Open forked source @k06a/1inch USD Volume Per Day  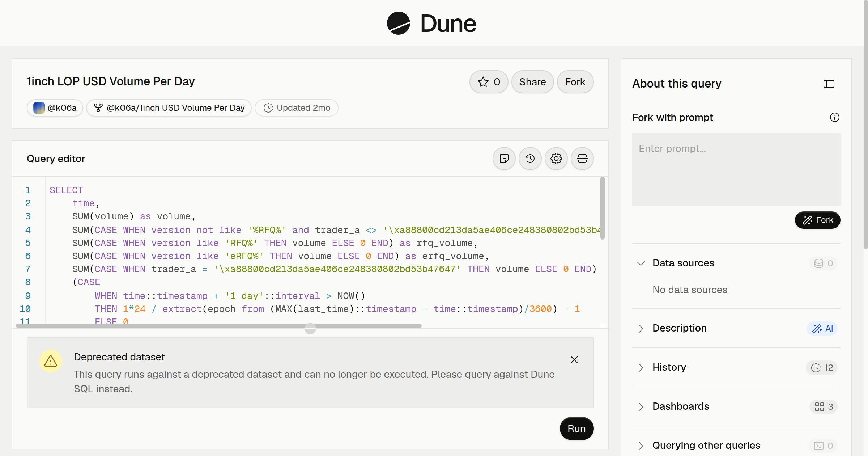[x=169, y=108]
